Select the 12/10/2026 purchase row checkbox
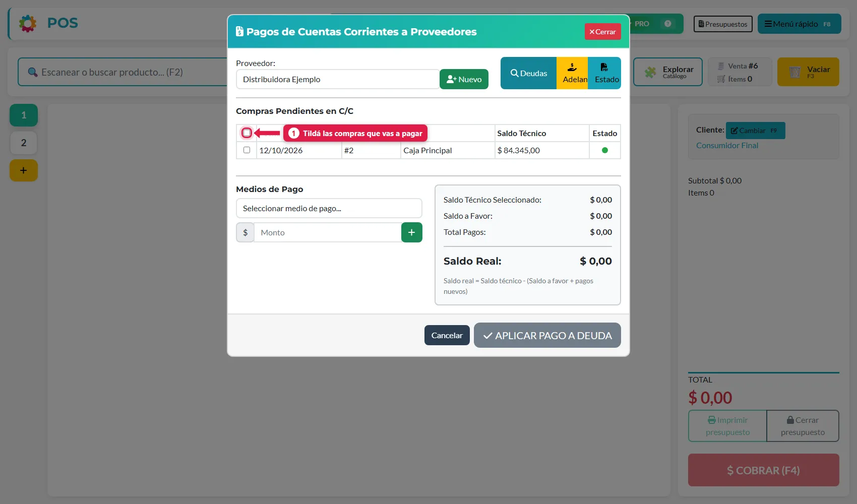The image size is (857, 504). 247,150
